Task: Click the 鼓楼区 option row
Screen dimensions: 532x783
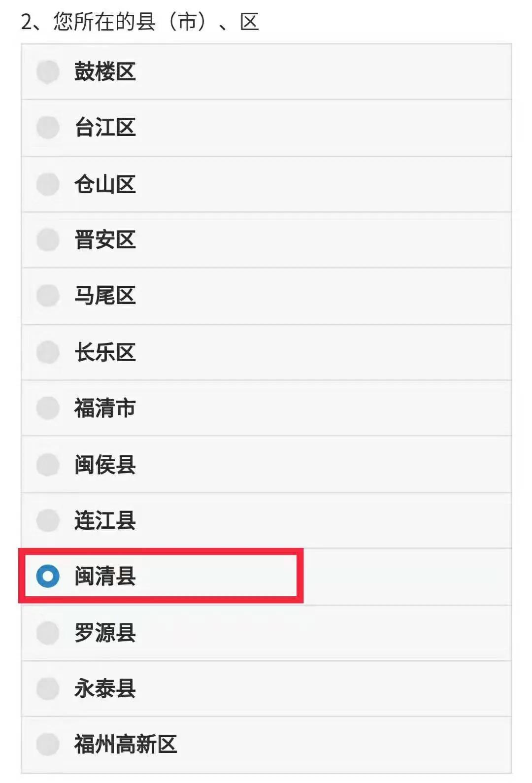Action: [266, 72]
